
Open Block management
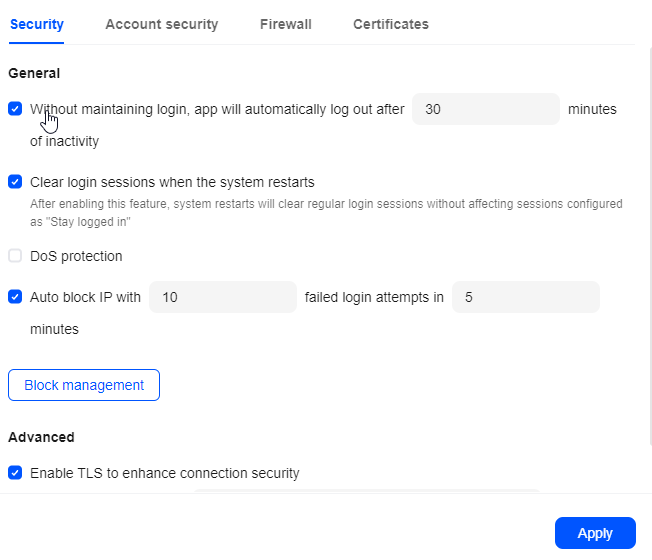click(x=84, y=385)
